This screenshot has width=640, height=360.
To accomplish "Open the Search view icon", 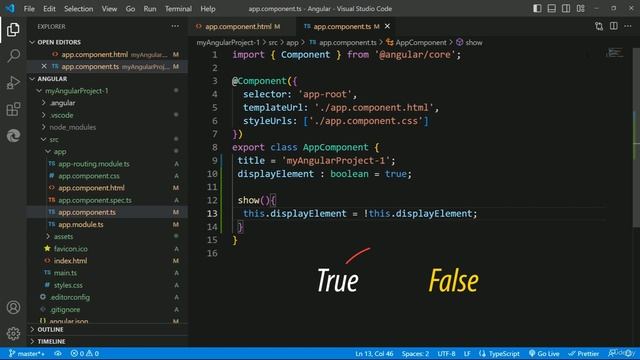I will point(13,56).
